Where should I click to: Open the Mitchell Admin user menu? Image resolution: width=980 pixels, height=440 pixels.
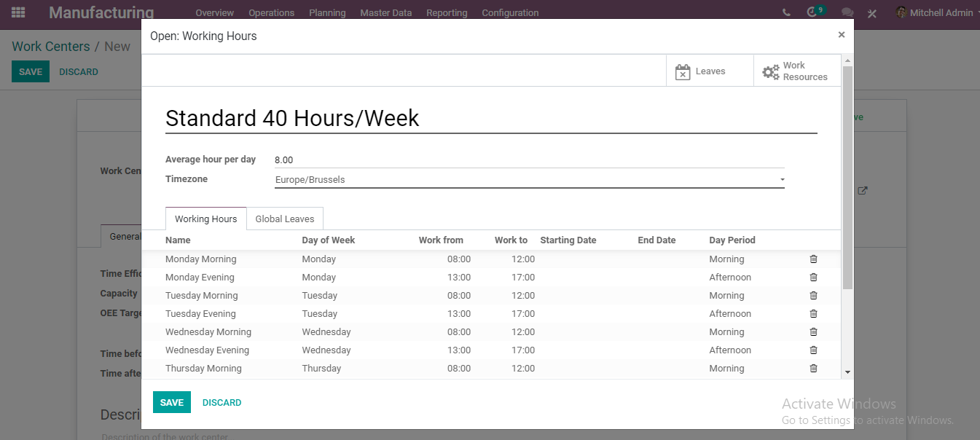coord(936,12)
